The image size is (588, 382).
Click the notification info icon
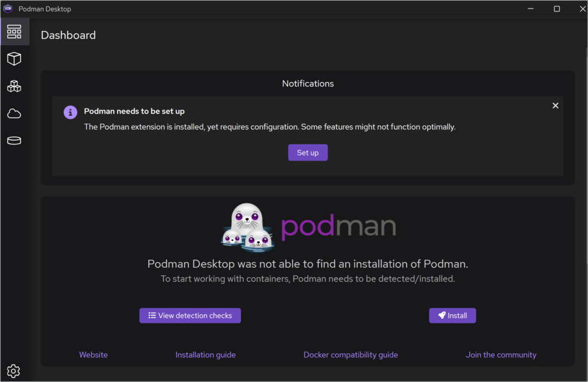[70, 112]
